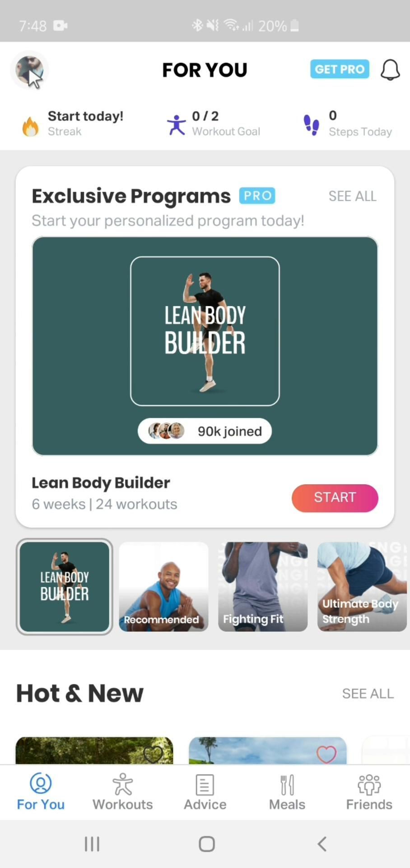Viewport: 410px width, 868px height.
Task: Tap the Steps Today footprints icon
Action: (x=312, y=125)
